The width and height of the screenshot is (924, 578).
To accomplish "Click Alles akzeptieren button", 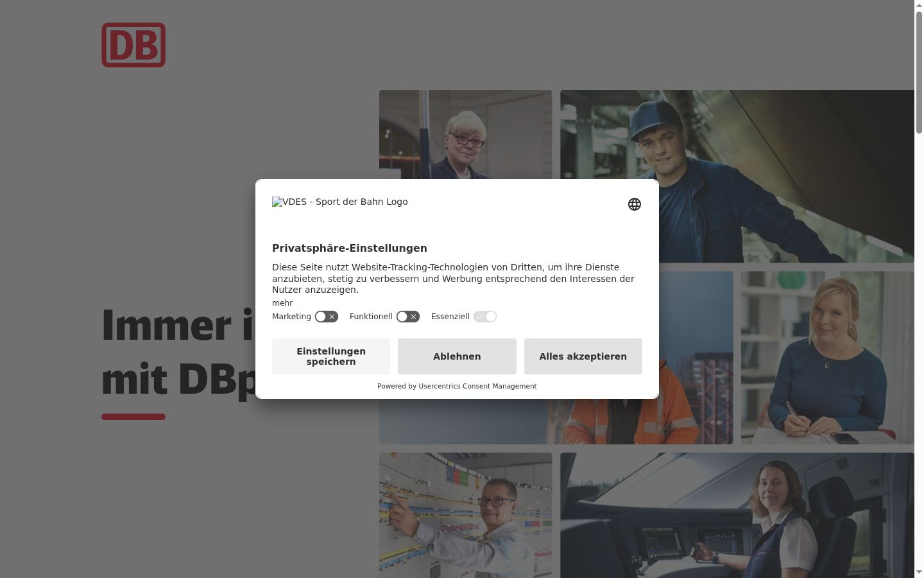I will [x=583, y=356].
